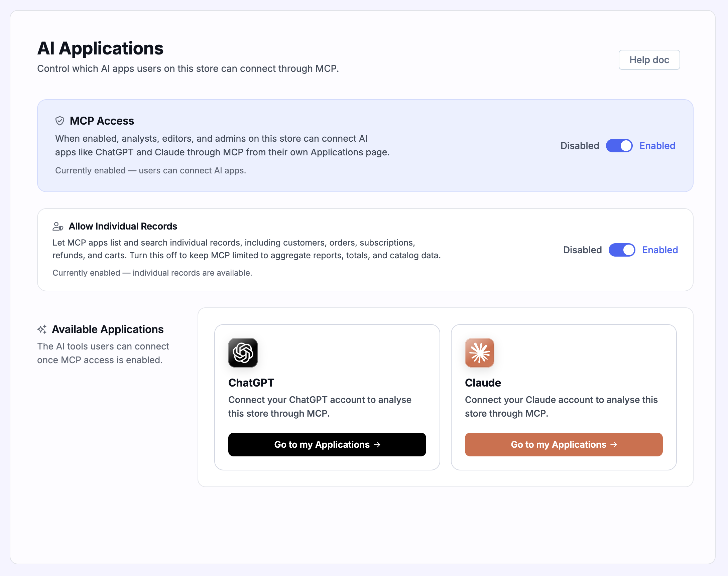Click 'The AI tools users can connect' text
Screen dimensions: 728x576
pos(103,353)
